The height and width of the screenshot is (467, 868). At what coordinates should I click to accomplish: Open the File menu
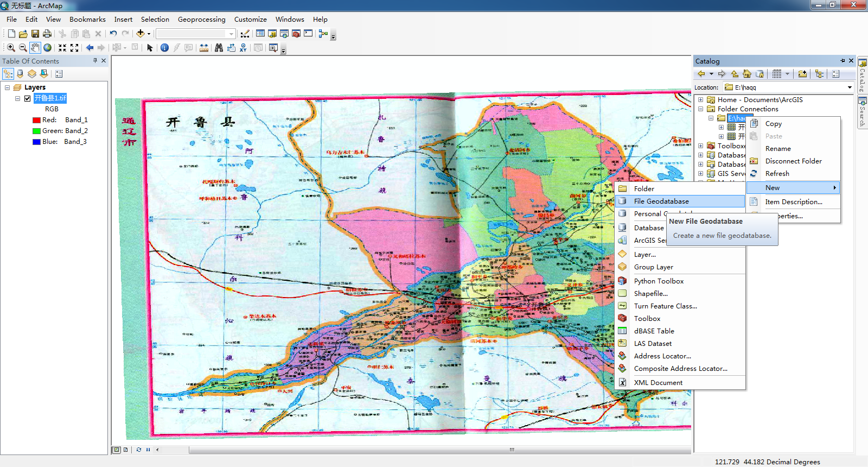click(11, 19)
